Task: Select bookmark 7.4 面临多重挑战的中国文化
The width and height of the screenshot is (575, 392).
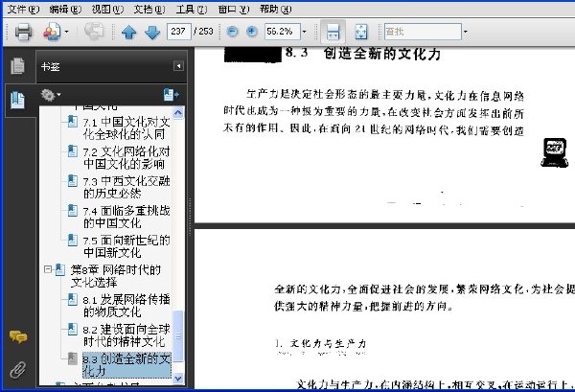Action: point(126,217)
